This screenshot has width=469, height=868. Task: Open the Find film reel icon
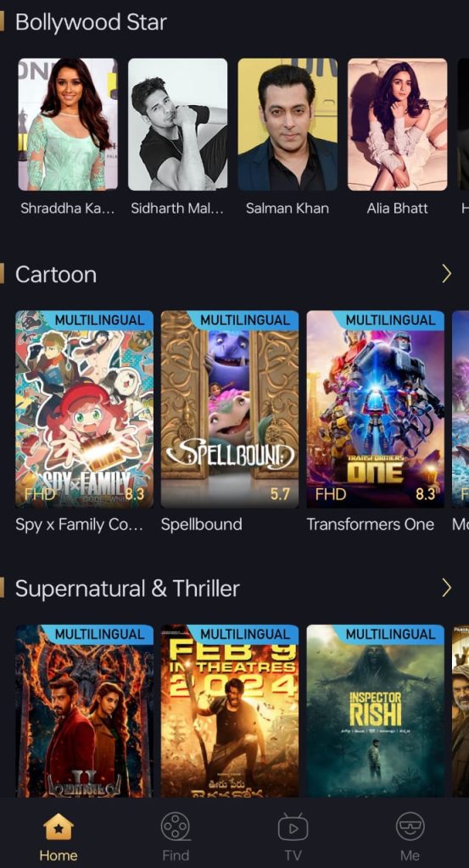click(x=176, y=827)
